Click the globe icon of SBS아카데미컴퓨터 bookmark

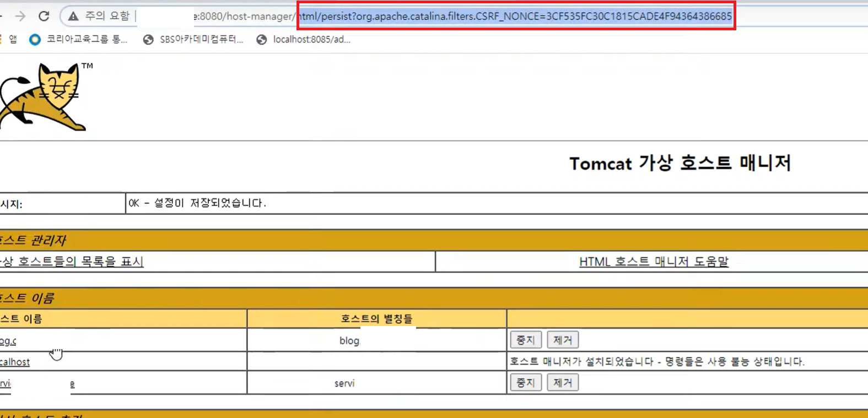pos(148,40)
